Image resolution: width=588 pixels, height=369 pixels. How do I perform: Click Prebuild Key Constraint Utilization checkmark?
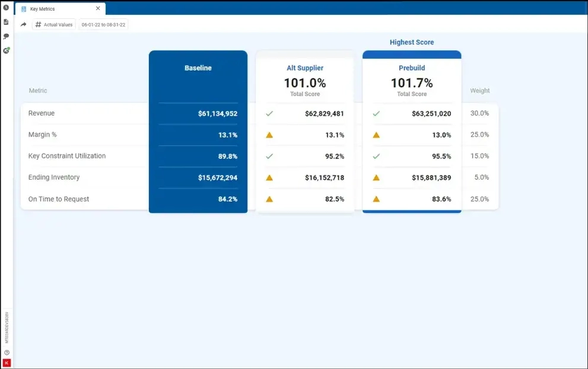(376, 156)
